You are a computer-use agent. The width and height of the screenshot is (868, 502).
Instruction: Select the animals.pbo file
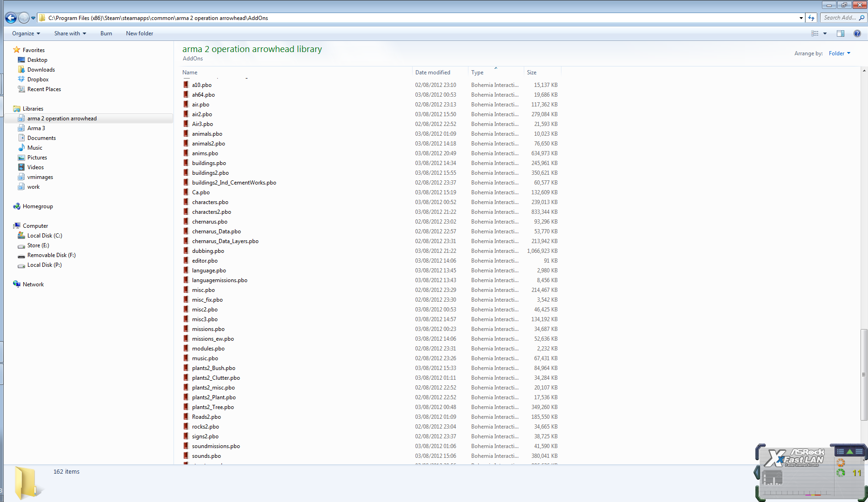(207, 134)
